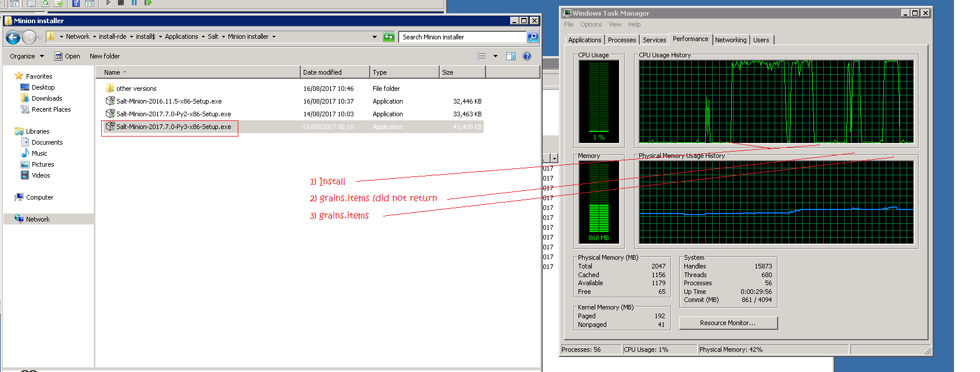Click Salt in the address breadcrumb
The image size is (980, 372).
213,36
